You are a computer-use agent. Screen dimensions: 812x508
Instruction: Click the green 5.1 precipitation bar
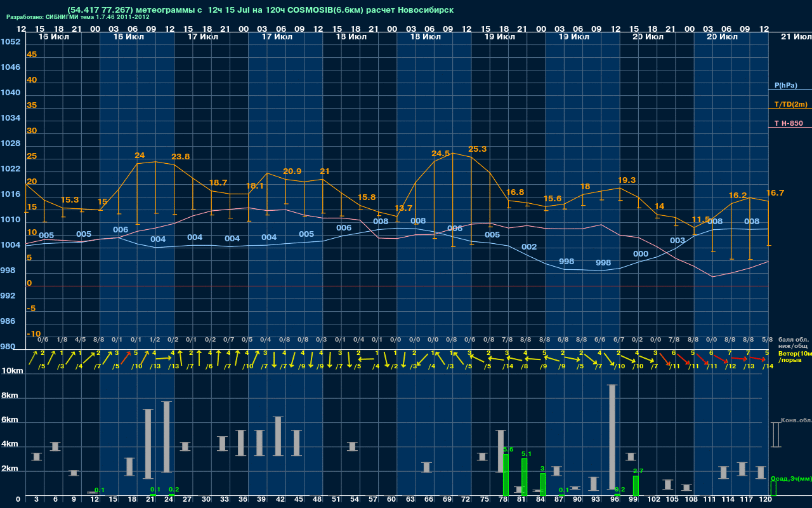click(x=525, y=477)
